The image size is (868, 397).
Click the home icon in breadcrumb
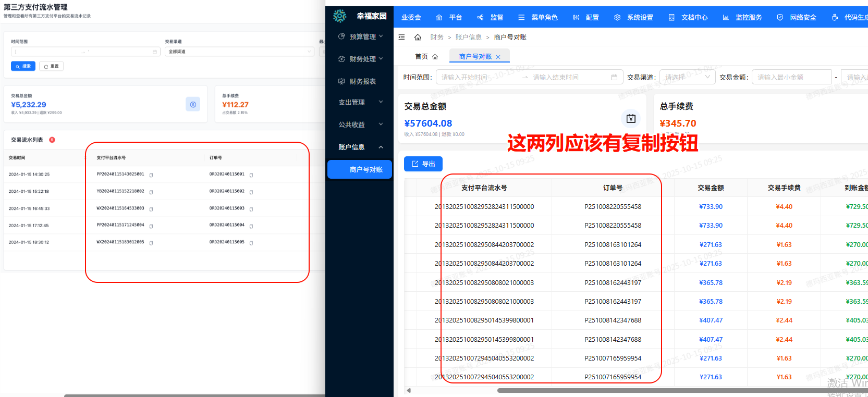(418, 38)
